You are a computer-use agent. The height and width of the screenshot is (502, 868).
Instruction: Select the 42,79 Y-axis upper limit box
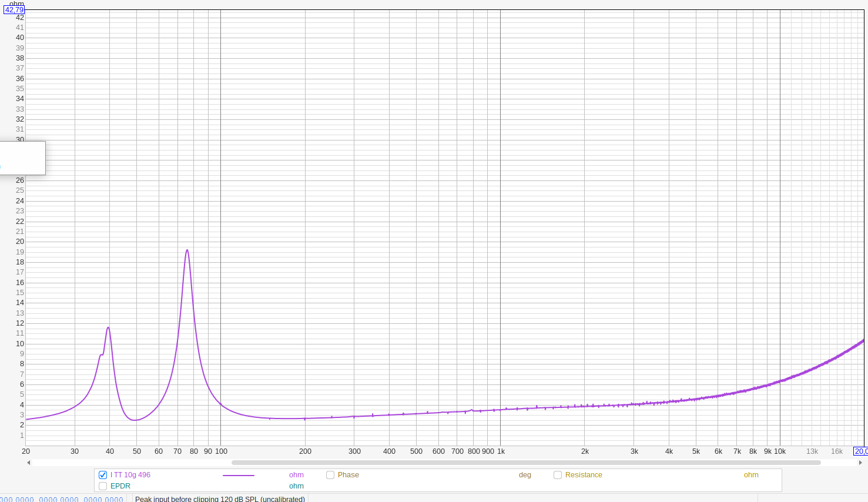pyautogui.click(x=14, y=10)
